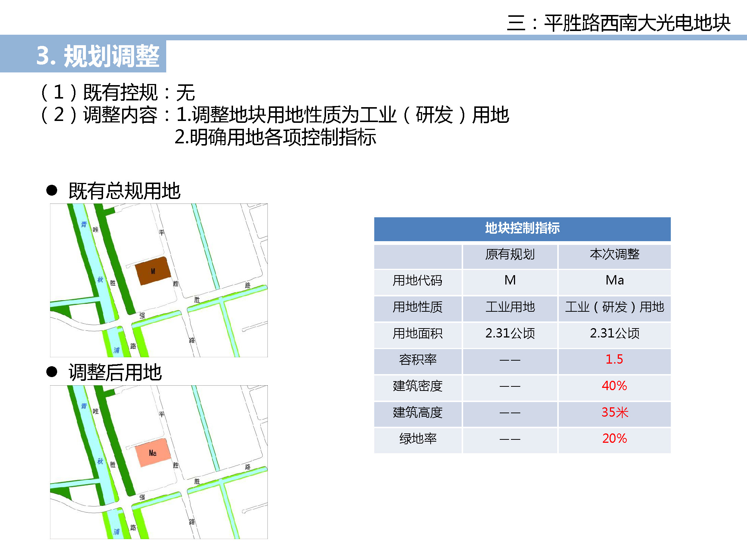Viewport: 747px width, 560px height.
Task: Click the pink Ma land parcel
Action: 152,453
